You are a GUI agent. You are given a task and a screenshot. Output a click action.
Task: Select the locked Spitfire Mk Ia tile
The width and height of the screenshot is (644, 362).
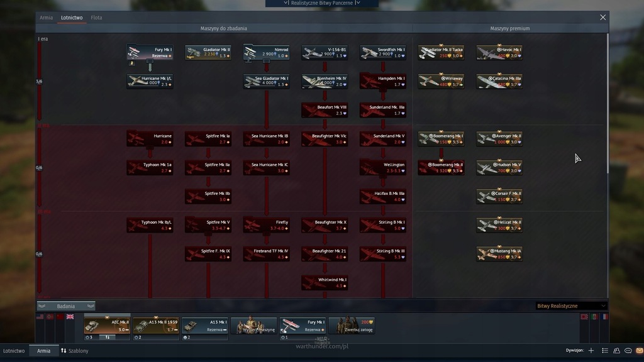click(208, 139)
